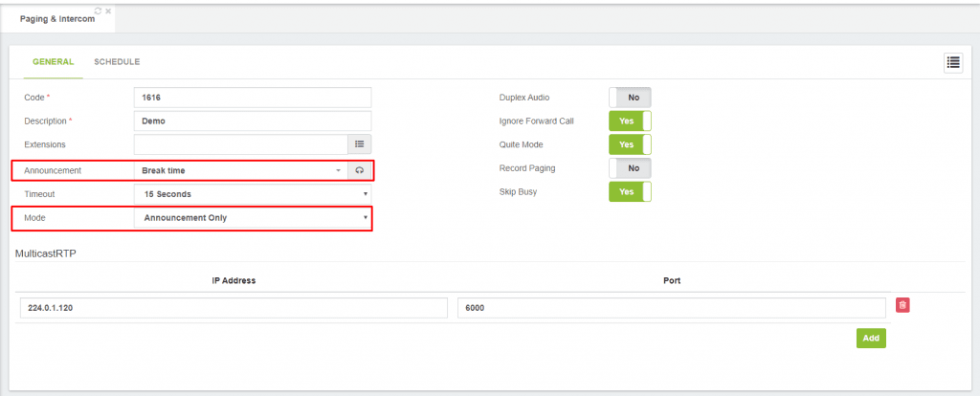This screenshot has width=980, height=396.
Task: Switch off Skip Busy toggle
Action: click(x=630, y=191)
